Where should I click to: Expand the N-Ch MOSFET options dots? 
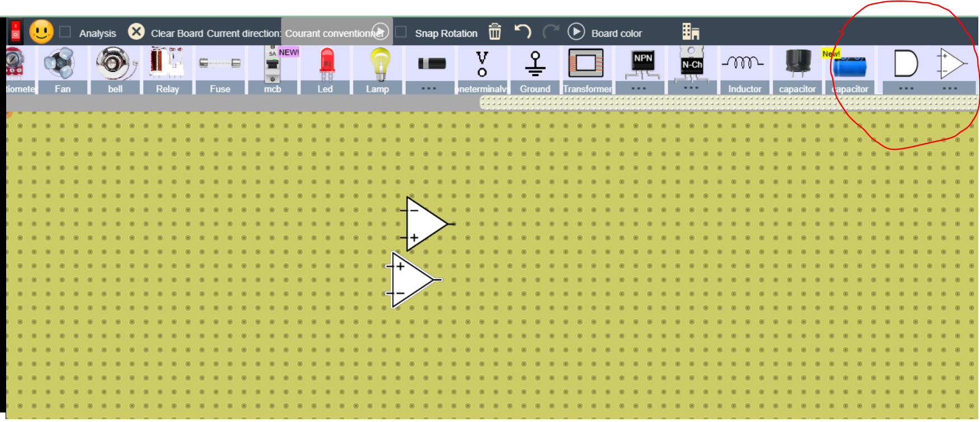[691, 88]
